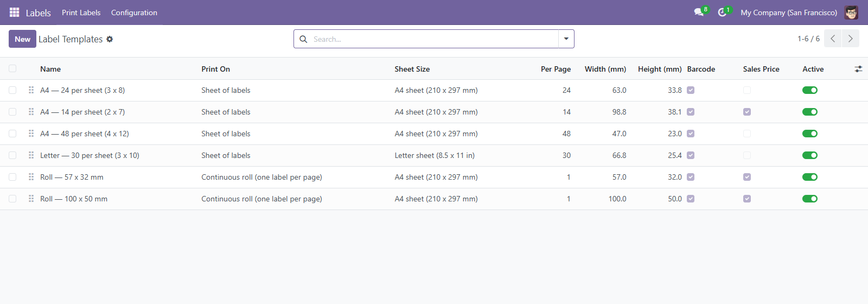
Task: Toggle Active switch for Roll — 57 x 32 mm
Action: point(810,177)
